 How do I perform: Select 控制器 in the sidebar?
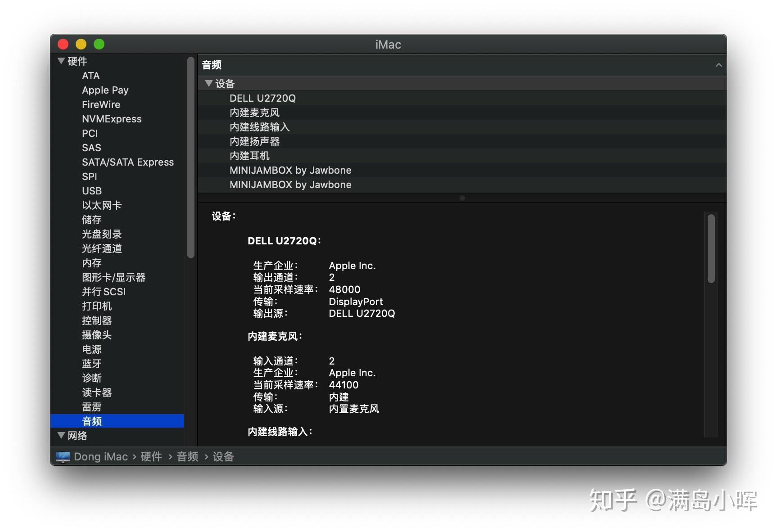(x=97, y=320)
